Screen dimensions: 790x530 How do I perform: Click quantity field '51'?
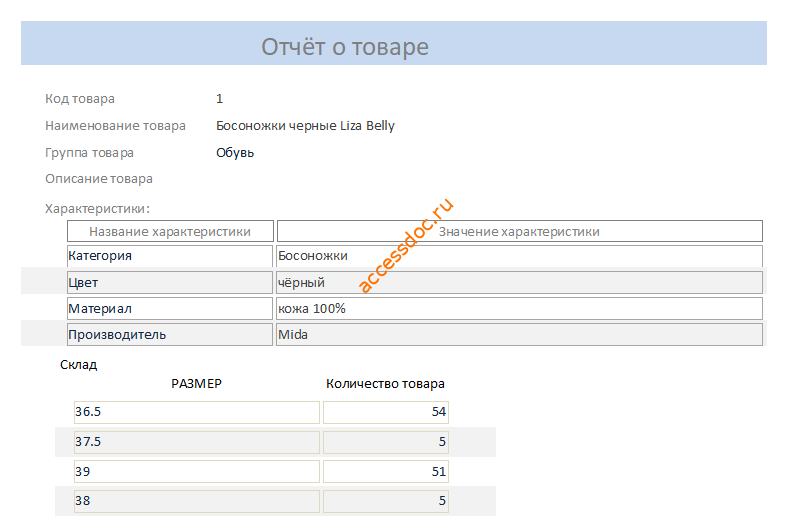386,472
